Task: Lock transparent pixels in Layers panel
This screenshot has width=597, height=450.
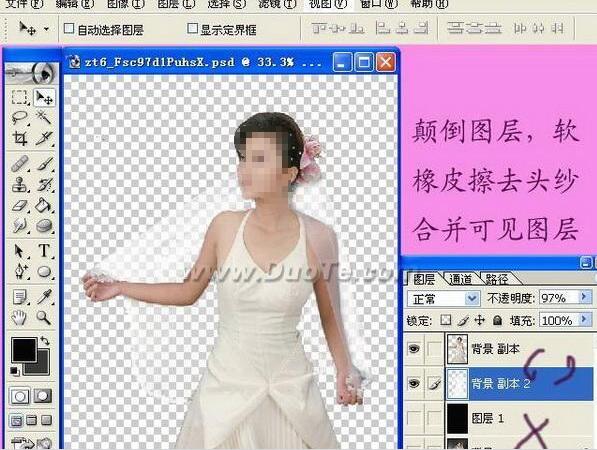Action: coord(445,320)
